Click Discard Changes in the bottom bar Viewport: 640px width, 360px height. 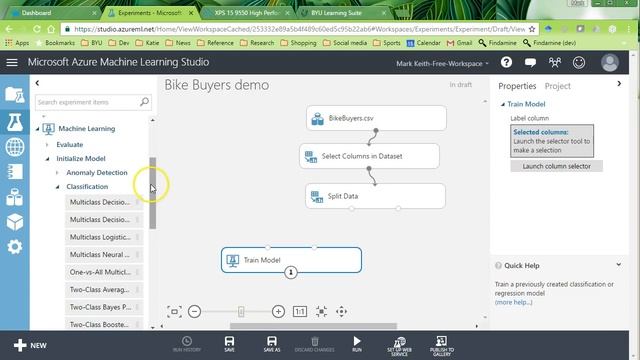314,344
